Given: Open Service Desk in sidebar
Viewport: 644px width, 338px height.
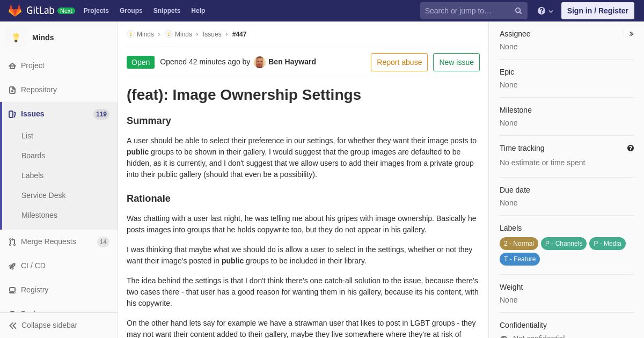Looking at the screenshot, I should pyautogui.click(x=43, y=195).
